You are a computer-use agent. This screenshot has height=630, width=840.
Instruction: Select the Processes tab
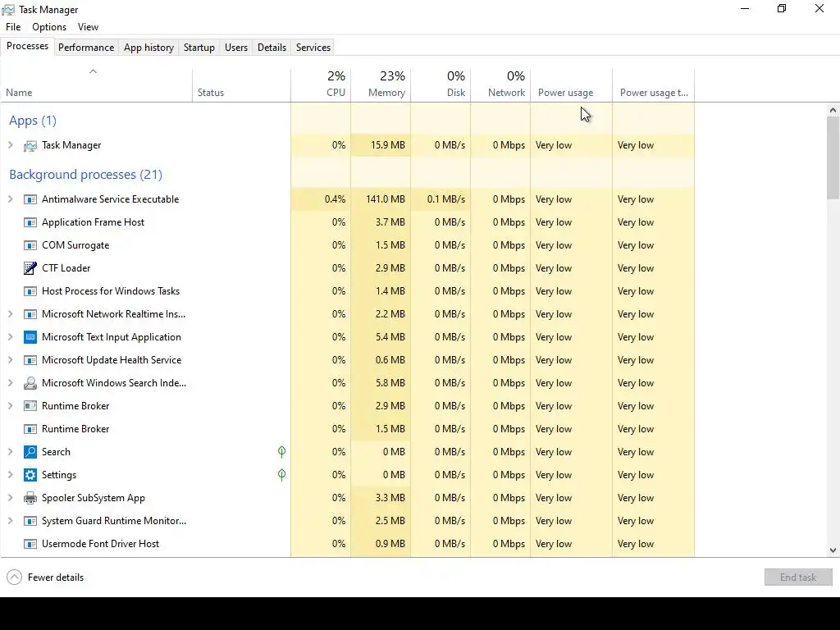(27, 46)
